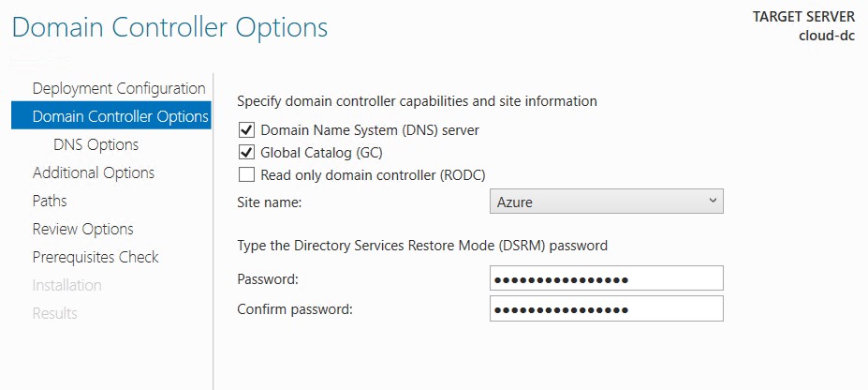The width and height of the screenshot is (868, 390).
Task: Click the Installation step in sidebar
Action: tap(66, 285)
